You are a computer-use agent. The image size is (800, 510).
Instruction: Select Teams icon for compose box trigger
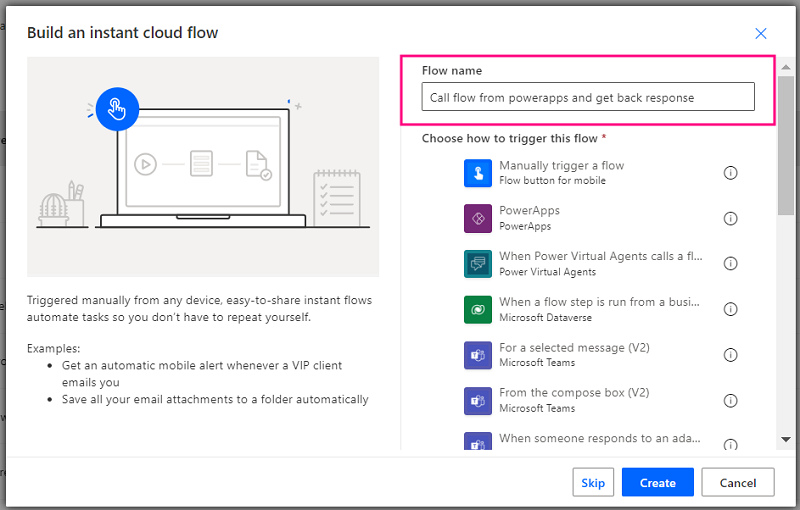[x=478, y=401]
